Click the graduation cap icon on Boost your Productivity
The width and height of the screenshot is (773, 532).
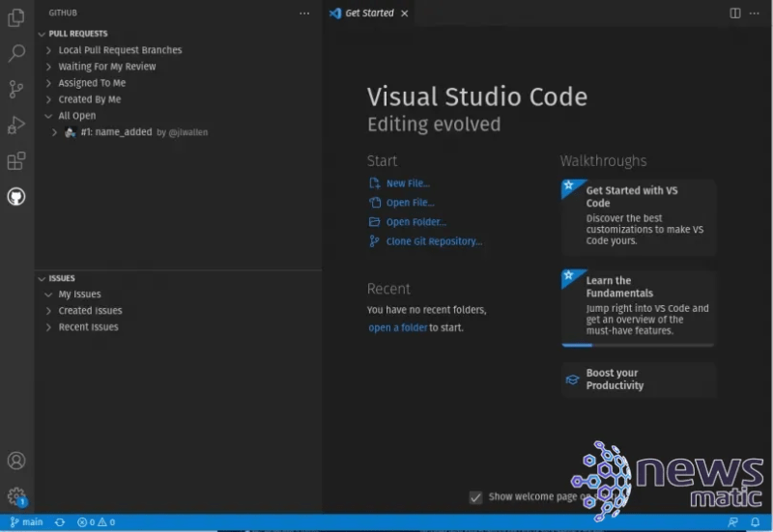[x=572, y=379]
